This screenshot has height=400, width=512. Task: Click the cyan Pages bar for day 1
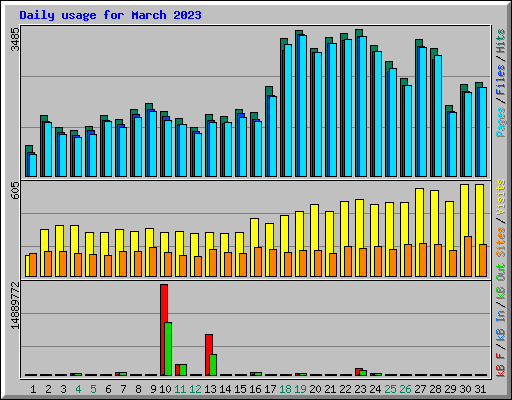tap(33, 165)
